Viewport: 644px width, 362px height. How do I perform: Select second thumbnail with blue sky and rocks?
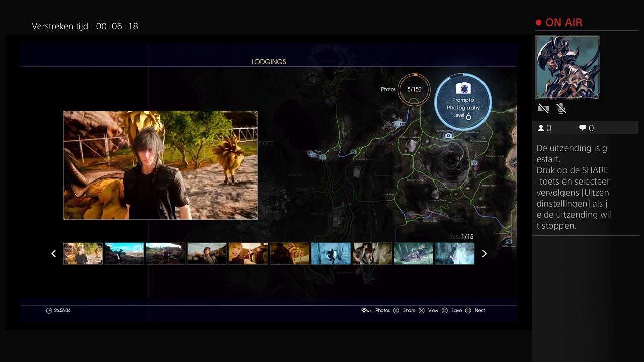coord(124,254)
